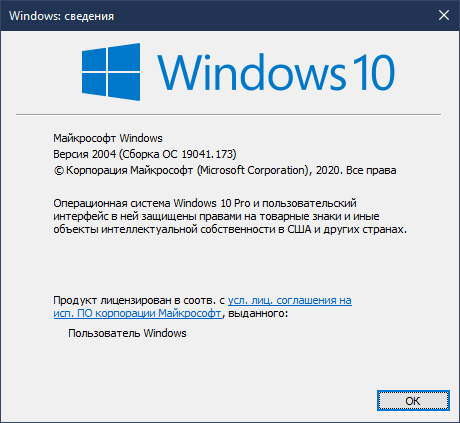Open the 'усл. лиц. соглашения на' link
The height and width of the screenshot is (423, 460).
click(290, 300)
